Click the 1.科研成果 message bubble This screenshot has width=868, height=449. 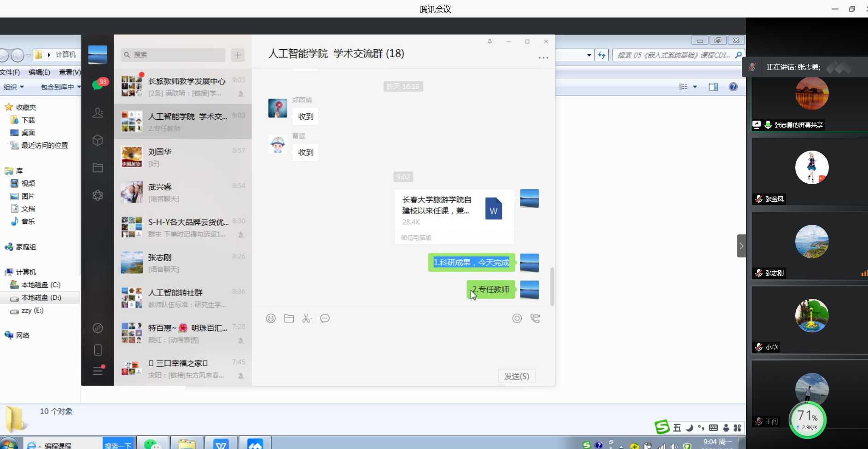[472, 262]
